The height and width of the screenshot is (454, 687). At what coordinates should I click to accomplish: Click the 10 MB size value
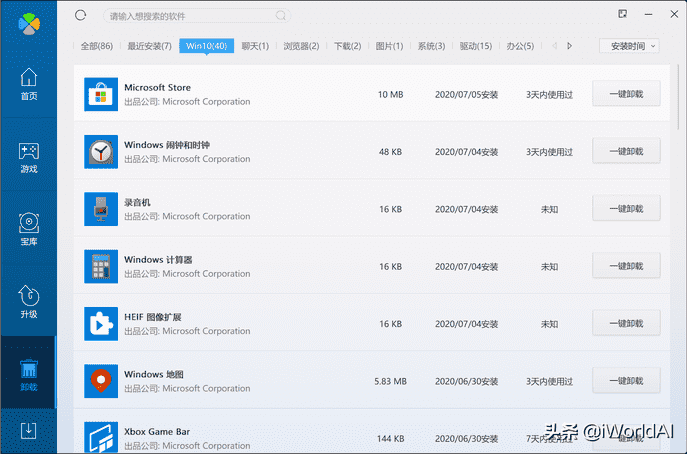(390, 95)
